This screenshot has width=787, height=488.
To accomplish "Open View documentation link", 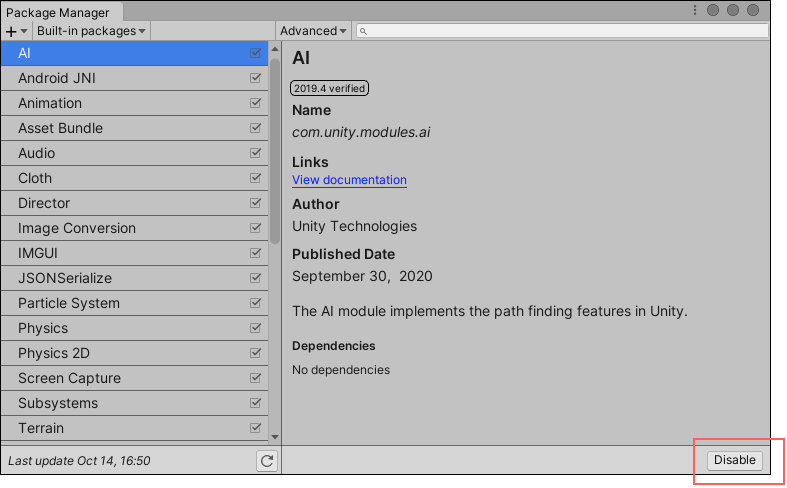I will pos(349,180).
